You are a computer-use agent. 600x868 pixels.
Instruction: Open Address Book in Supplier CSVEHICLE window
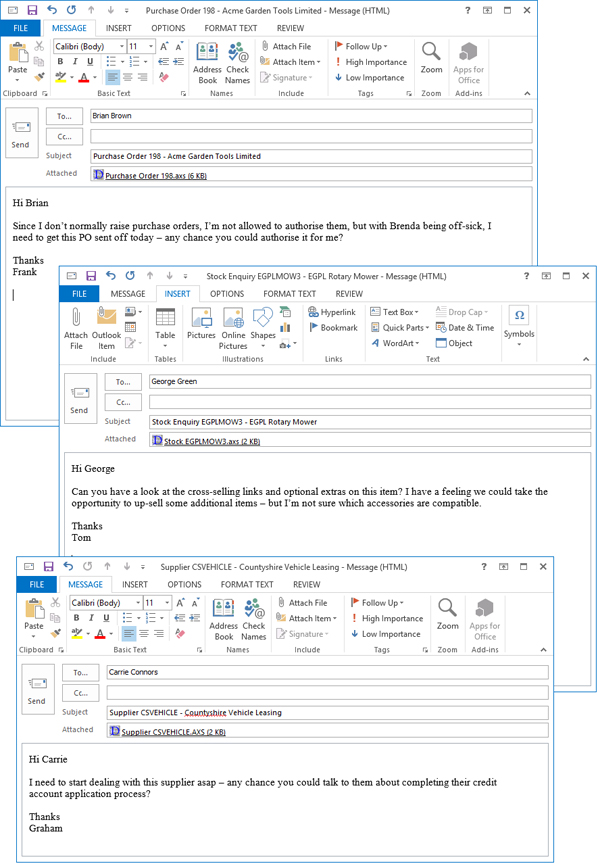pyautogui.click(x=223, y=619)
